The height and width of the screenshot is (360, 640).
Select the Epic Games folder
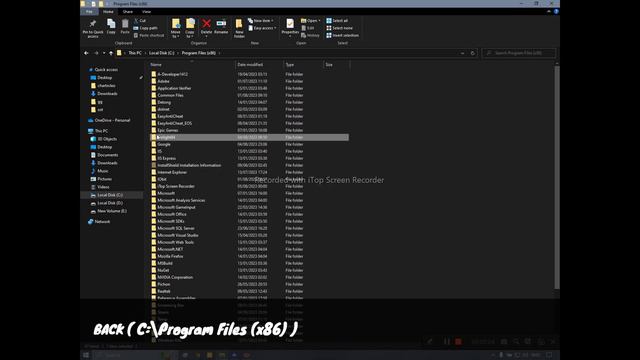[249, 130]
